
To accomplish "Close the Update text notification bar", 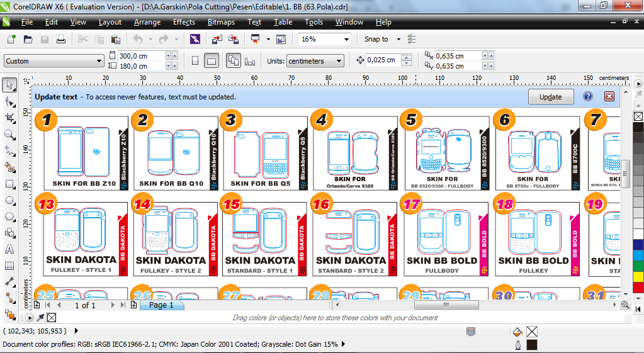I will (x=609, y=96).
